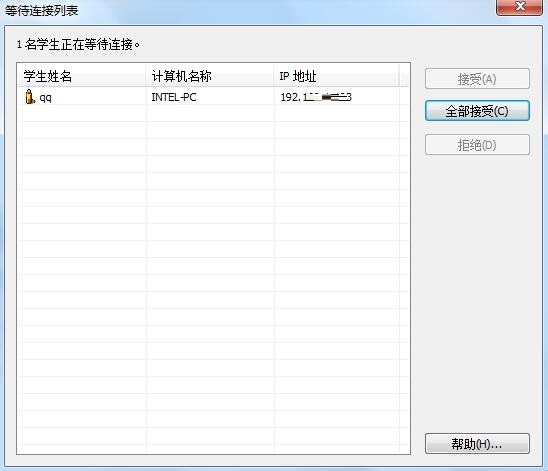Close the 等待连接列表 dialog
548x471 pixels.
519,7
